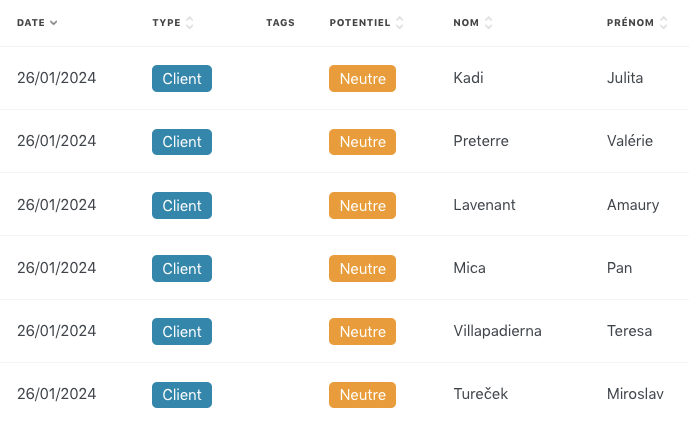Click the date of the Mica row
The width and height of the screenshot is (689, 425).
[x=57, y=268]
